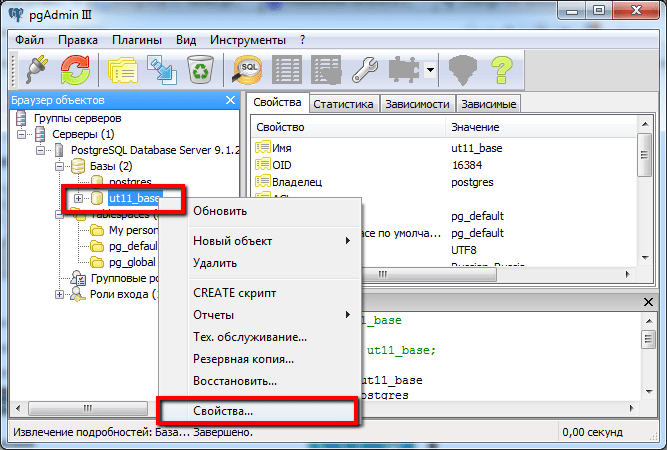Select the postgres database in tree

(x=130, y=182)
